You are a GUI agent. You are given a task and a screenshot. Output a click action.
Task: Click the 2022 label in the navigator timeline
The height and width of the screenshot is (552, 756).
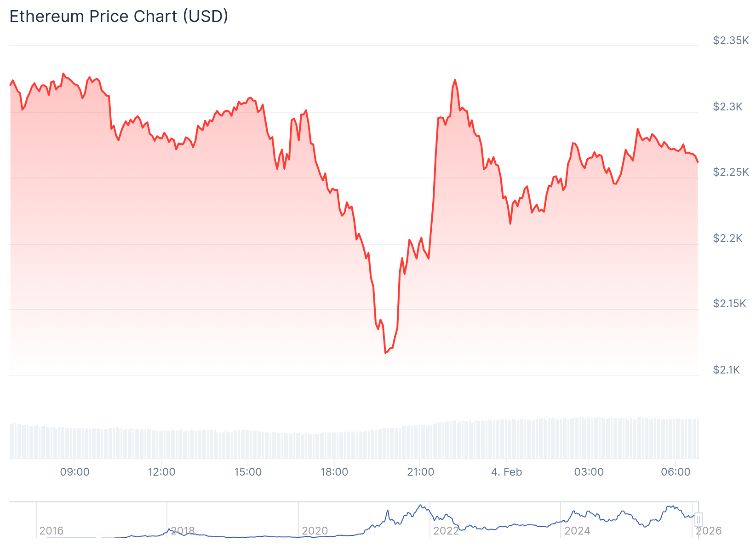pyautogui.click(x=446, y=531)
